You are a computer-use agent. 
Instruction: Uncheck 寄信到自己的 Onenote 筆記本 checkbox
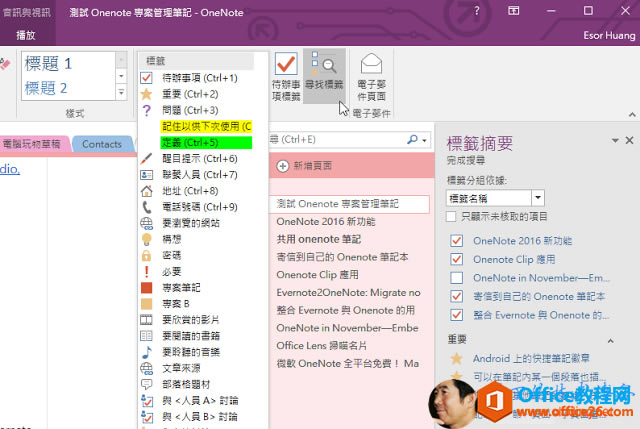tap(456, 296)
